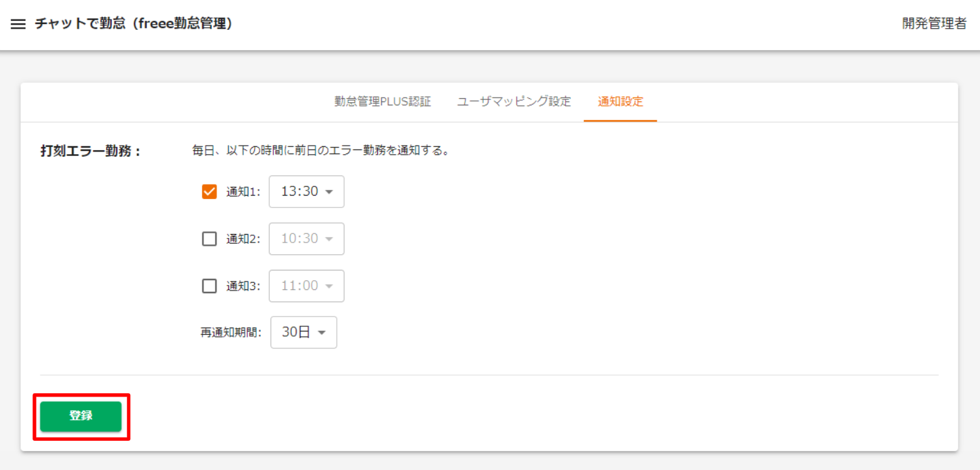Click the 通知3: label text
The height and width of the screenshot is (470, 980).
[x=243, y=286]
